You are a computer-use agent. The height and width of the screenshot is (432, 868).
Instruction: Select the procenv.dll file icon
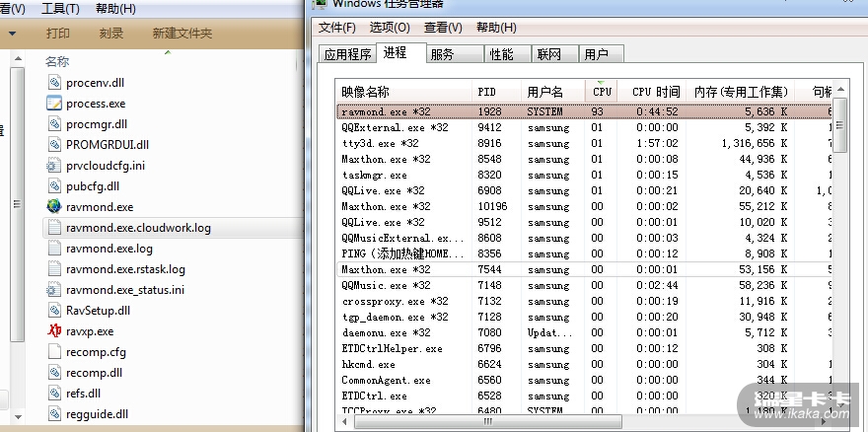click(x=54, y=83)
